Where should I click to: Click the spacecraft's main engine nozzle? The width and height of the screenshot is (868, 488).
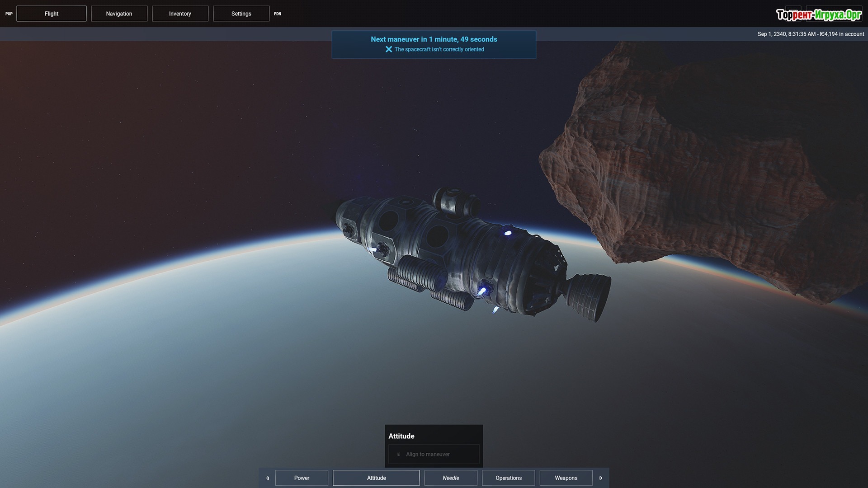coord(590,296)
